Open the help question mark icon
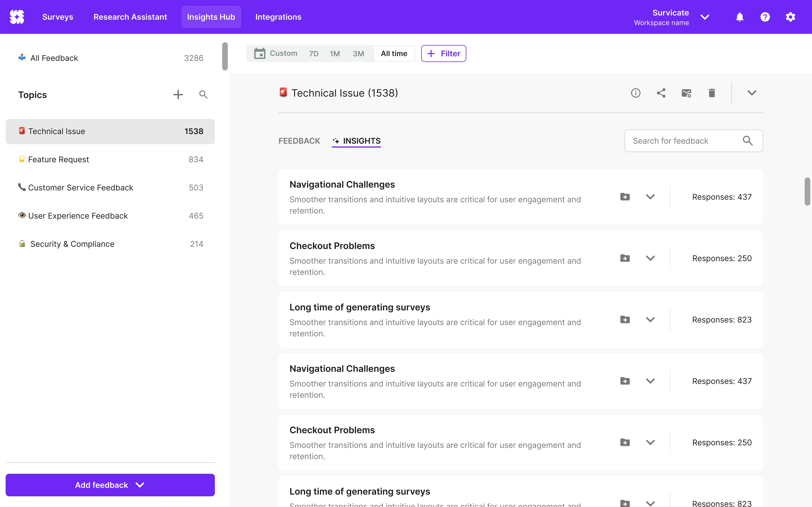Image resolution: width=812 pixels, height=507 pixels. coord(765,17)
